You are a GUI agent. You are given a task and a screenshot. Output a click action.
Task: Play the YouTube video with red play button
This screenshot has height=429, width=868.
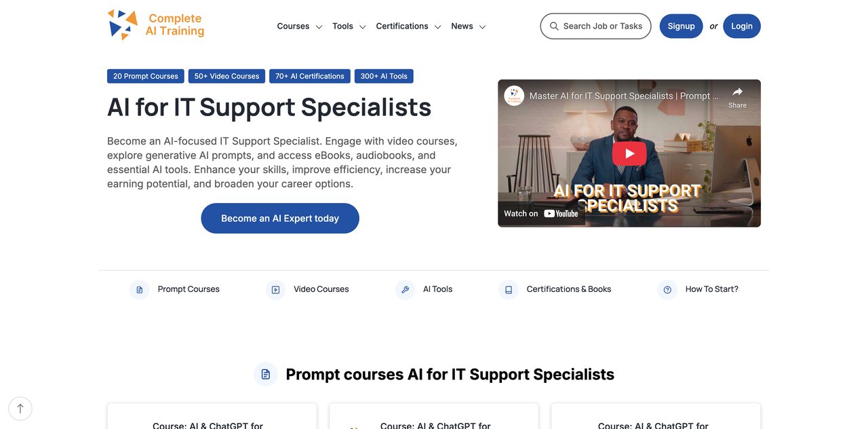coord(629,153)
